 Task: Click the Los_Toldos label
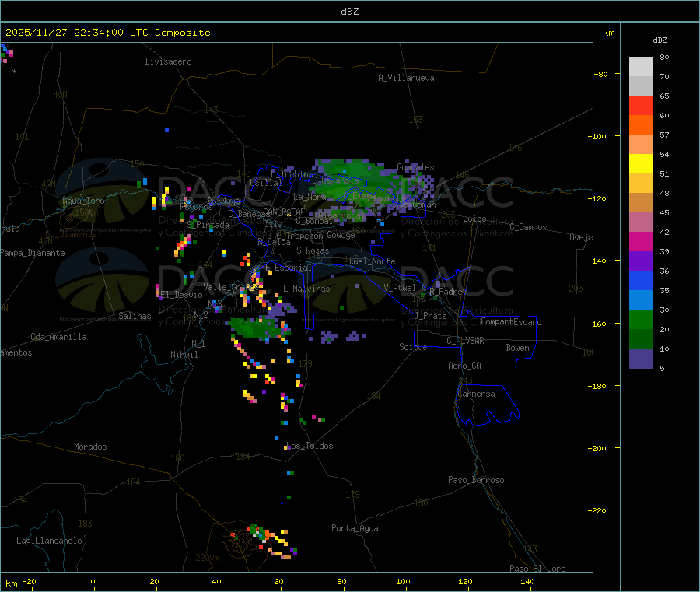click(310, 446)
